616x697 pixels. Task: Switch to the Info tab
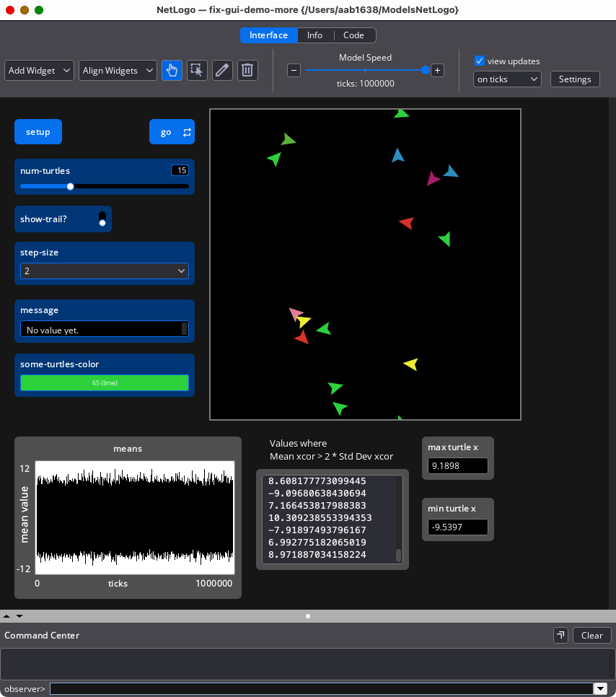click(x=314, y=35)
